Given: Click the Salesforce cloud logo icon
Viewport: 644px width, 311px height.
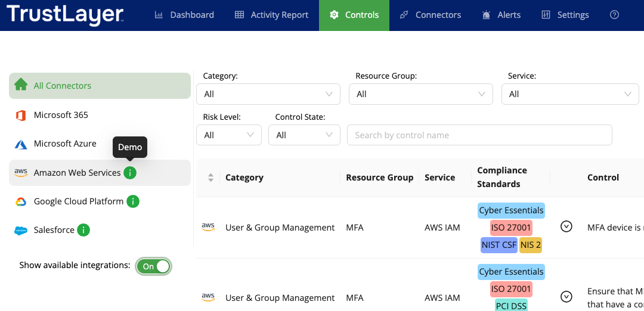Looking at the screenshot, I should coord(20,231).
